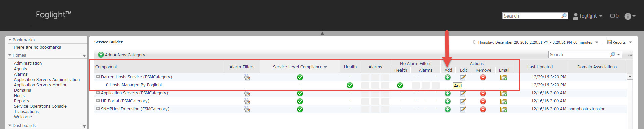Screen dimensions: 644x129
Task: Expand the HR Portal category row
Action: click(x=98, y=101)
